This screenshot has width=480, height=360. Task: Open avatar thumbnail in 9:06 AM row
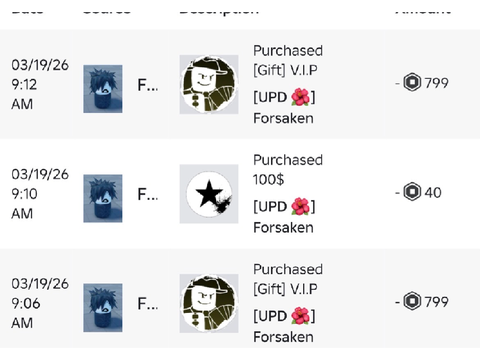[x=103, y=307]
